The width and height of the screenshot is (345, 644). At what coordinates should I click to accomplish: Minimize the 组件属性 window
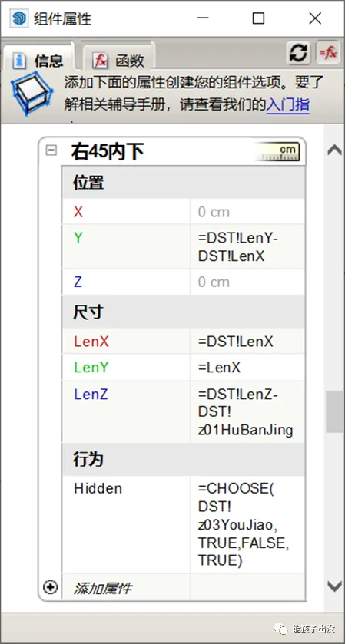pyautogui.click(x=202, y=18)
